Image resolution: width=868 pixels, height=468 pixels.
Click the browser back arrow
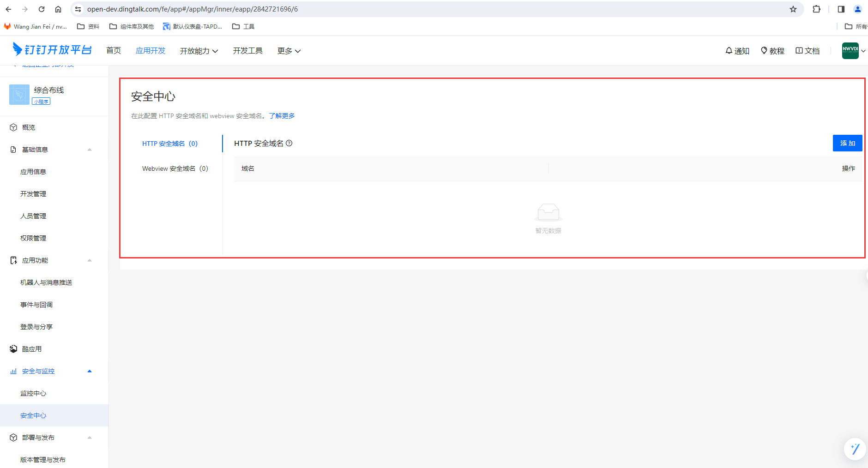pyautogui.click(x=8, y=9)
